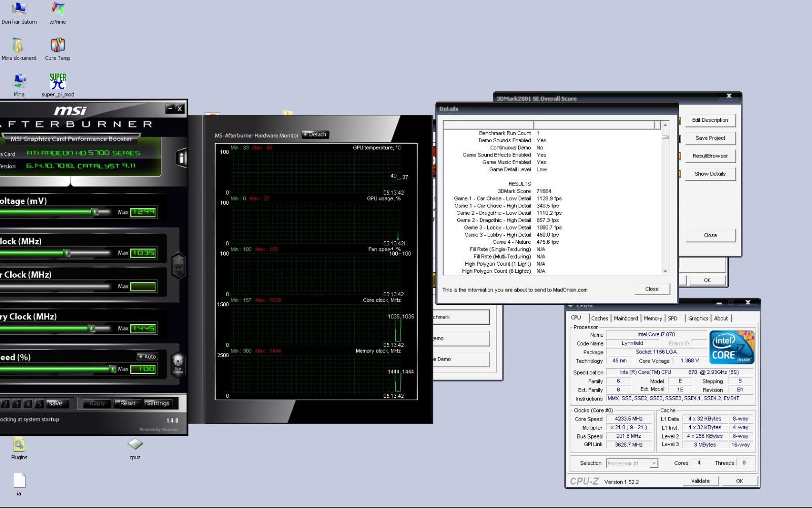Image resolution: width=812 pixels, height=508 pixels.
Task: Select the Plugins folder on the desktop
Action: [19, 449]
